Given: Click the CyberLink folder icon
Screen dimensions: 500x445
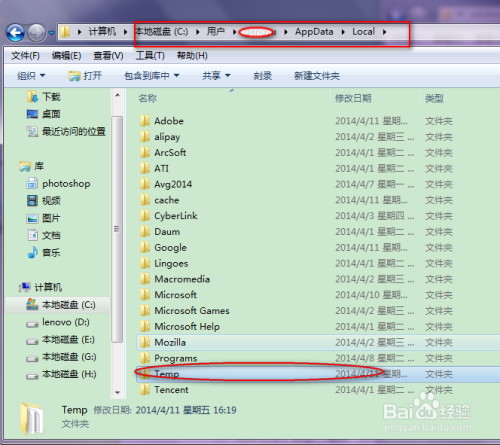Looking at the screenshot, I should click(x=145, y=216).
